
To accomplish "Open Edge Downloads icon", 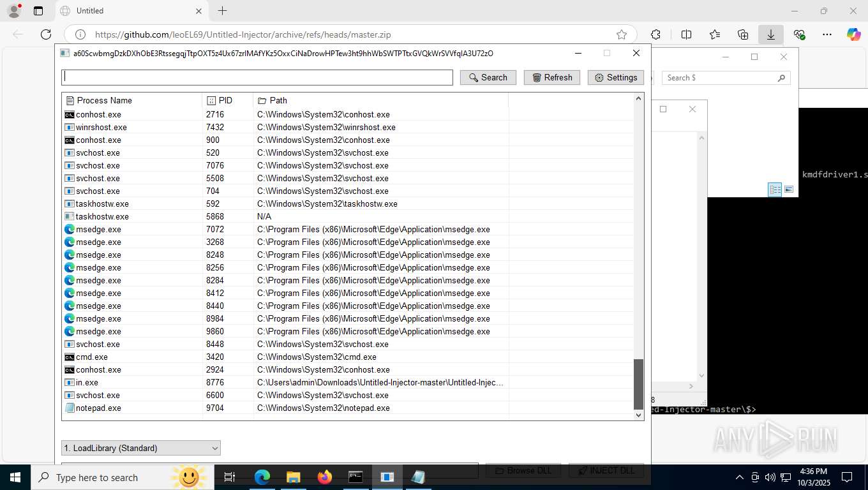I will [x=771, y=34].
